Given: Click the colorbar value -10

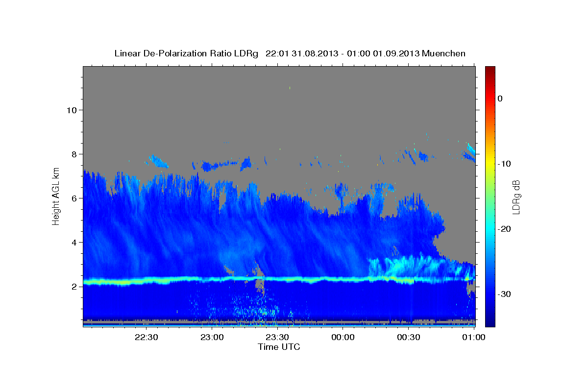Looking at the screenshot, I should coord(504,164).
